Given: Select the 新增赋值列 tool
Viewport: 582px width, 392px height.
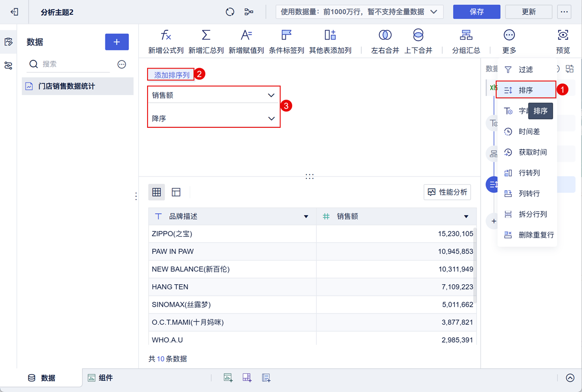Looking at the screenshot, I should (x=246, y=42).
